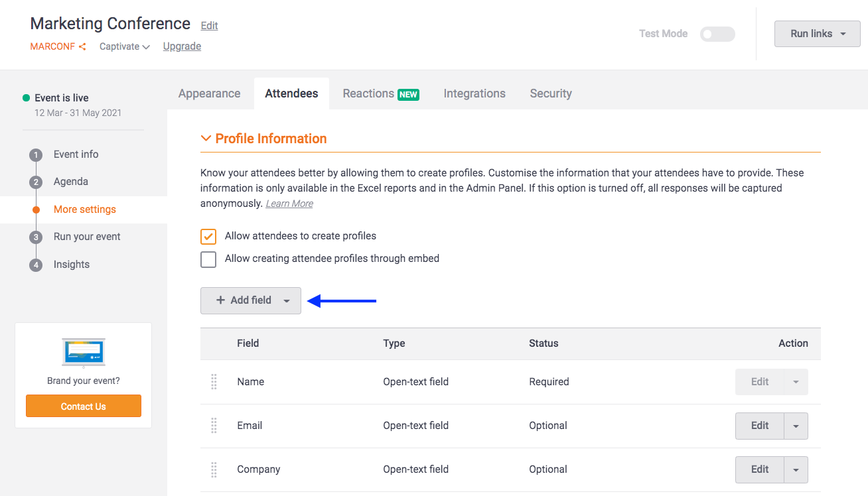Click the step 4 circle for Insights
Viewport: 868px width, 496px height.
[x=35, y=264]
